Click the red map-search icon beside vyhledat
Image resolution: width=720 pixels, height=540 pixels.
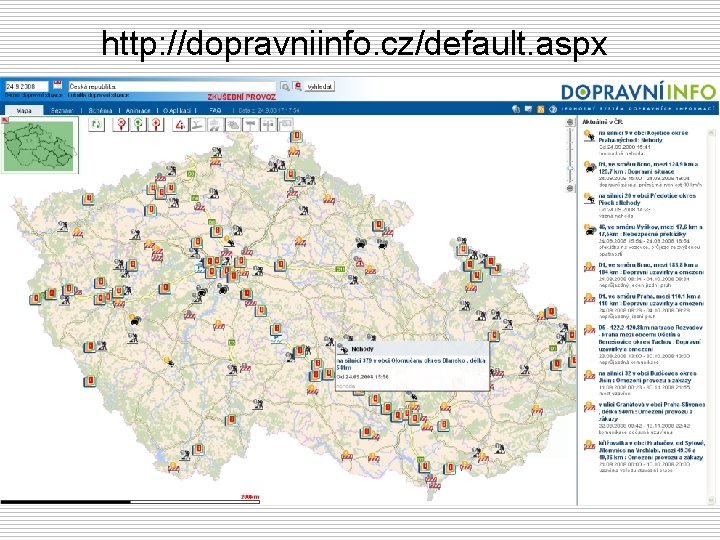tap(298, 86)
